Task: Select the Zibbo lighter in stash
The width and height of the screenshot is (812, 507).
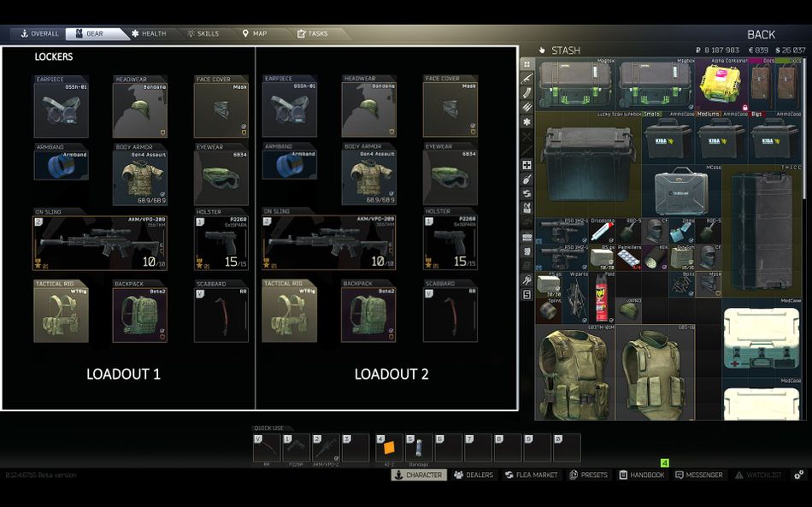Action: 681,231
